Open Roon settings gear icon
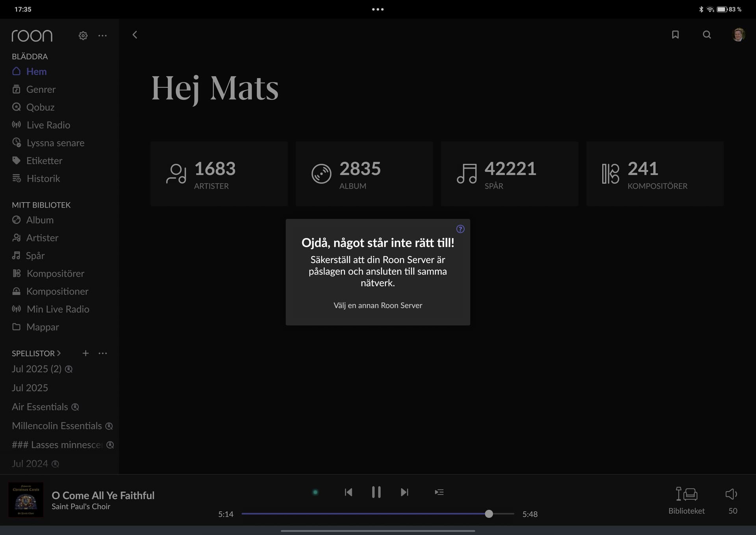Viewport: 756px width, 535px height. [x=83, y=35]
